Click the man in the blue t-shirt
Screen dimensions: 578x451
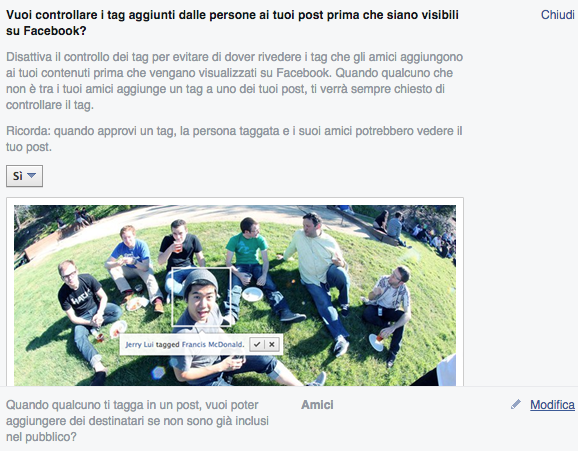click(135, 266)
